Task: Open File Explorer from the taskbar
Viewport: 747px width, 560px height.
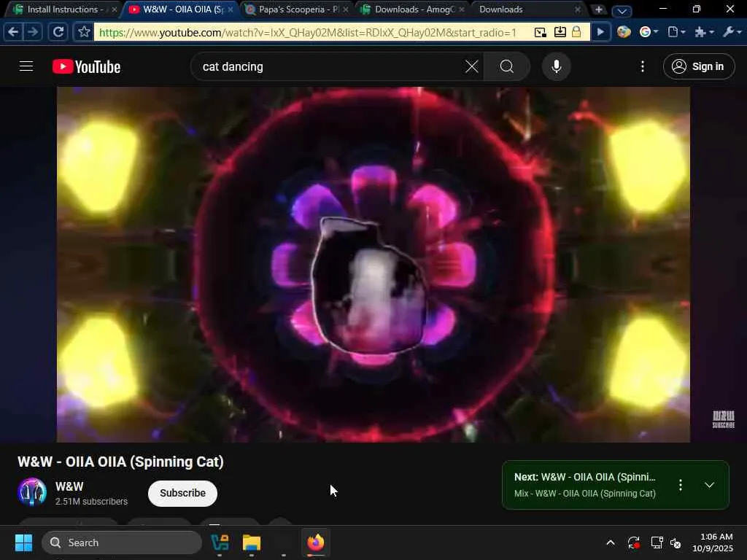Action: [x=252, y=542]
